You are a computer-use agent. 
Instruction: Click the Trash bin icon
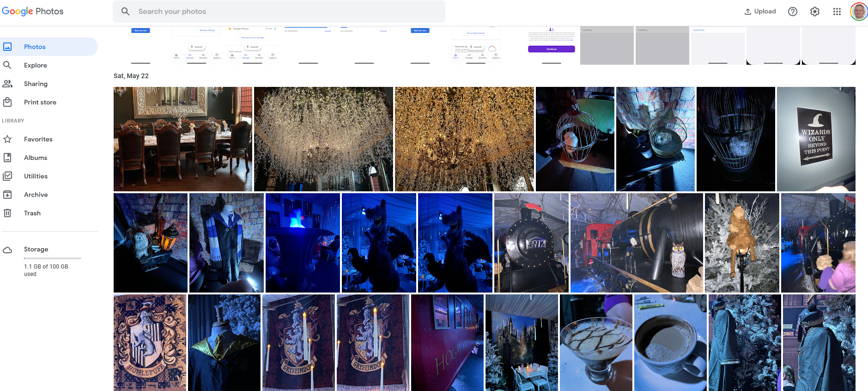(x=7, y=213)
